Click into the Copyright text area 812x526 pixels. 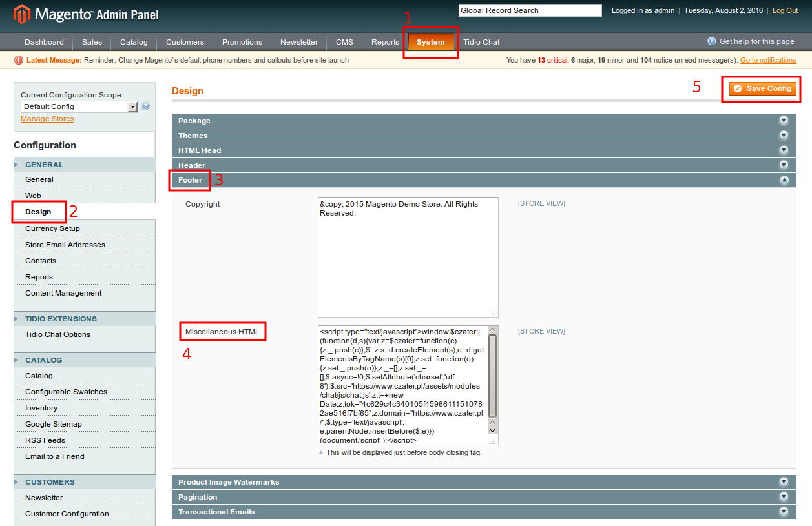tap(408, 258)
